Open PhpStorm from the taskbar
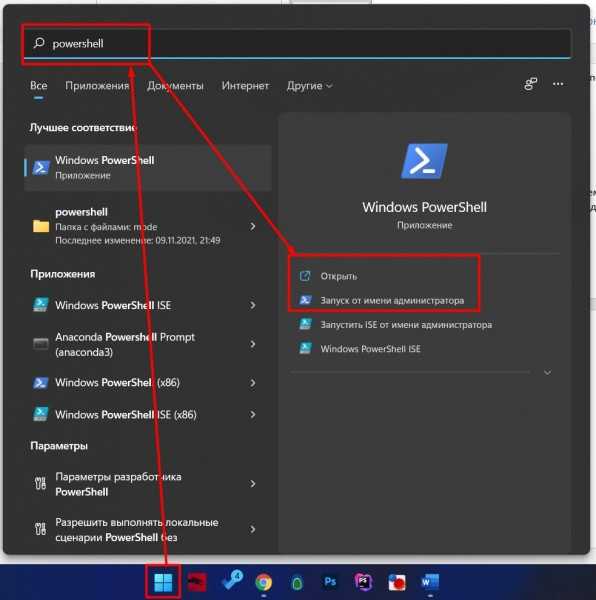This screenshot has width=596, height=600. point(363,582)
